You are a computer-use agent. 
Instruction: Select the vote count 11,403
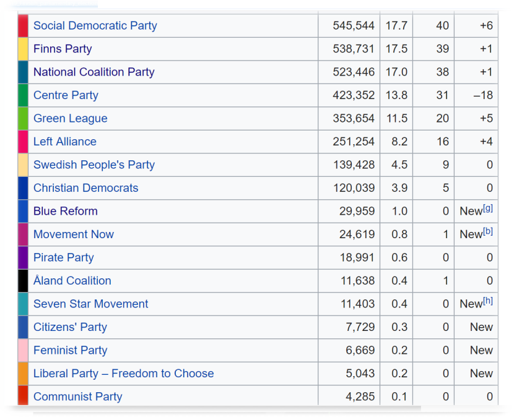click(358, 304)
